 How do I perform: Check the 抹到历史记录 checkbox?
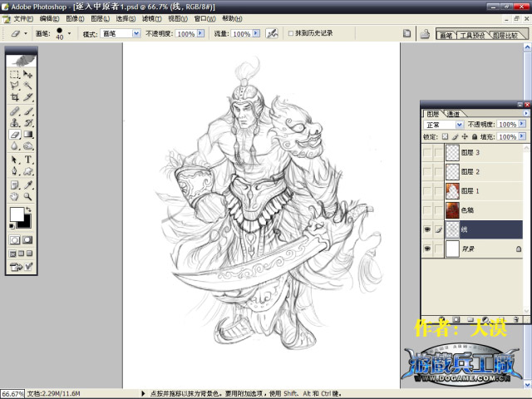(291, 33)
